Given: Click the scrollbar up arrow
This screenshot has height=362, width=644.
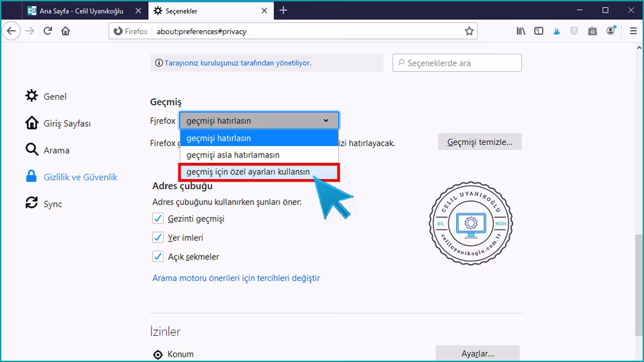Looking at the screenshot, I should (639, 48).
